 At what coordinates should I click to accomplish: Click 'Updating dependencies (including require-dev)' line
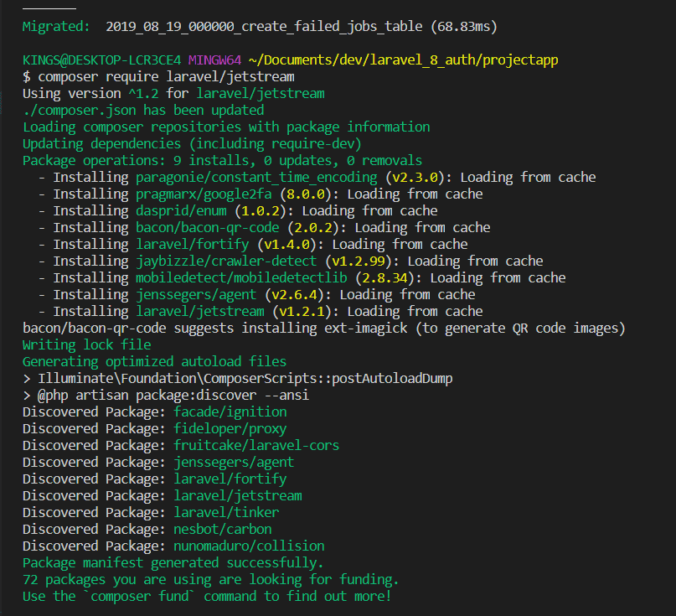(x=192, y=143)
